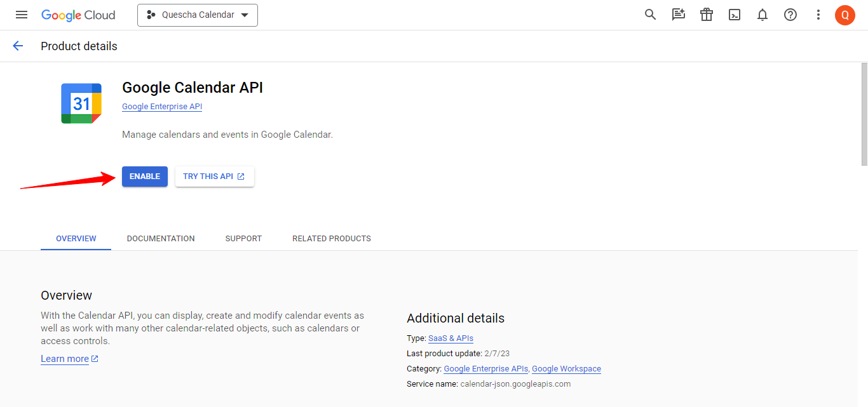Switch to the Support tab
Image resolution: width=868 pixels, height=407 pixels.
243,239
